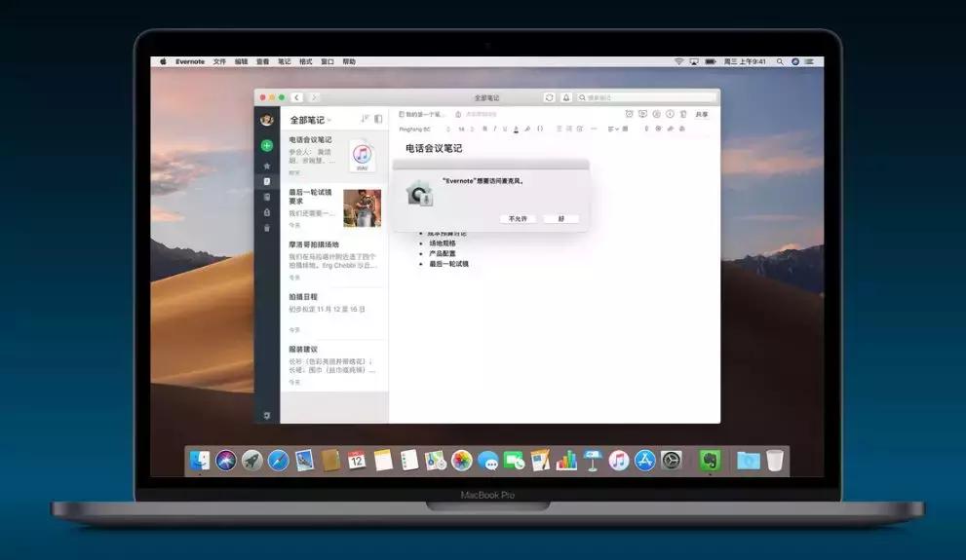
Task: Click 不允许 in the microphone dialog
Action: click(518, 218)
